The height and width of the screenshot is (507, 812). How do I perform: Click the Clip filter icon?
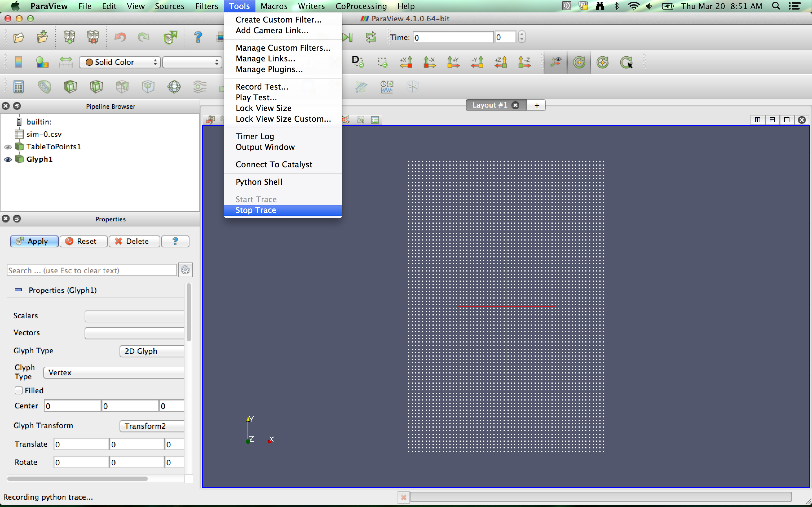point(70,87)
